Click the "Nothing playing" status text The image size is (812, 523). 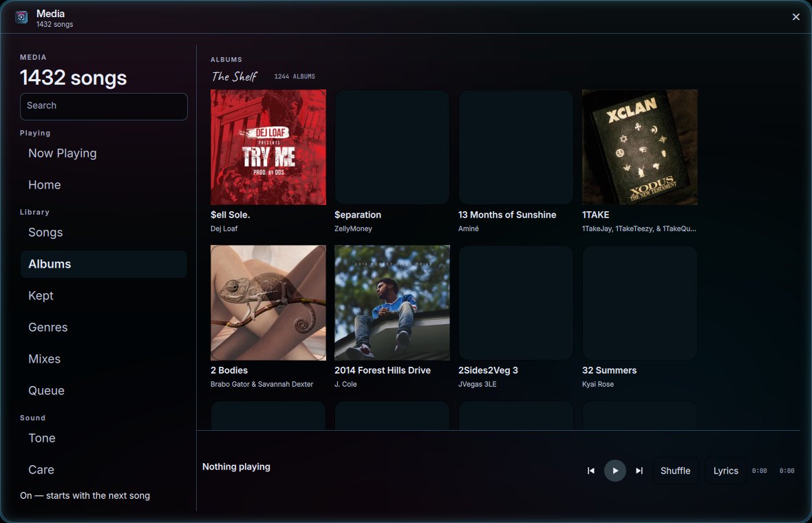[236, 467]
